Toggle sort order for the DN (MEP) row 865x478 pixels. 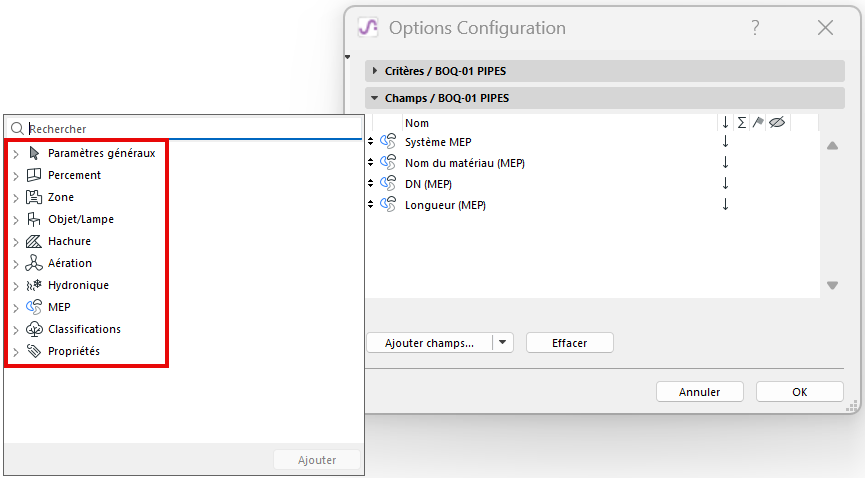click(725, 184)
